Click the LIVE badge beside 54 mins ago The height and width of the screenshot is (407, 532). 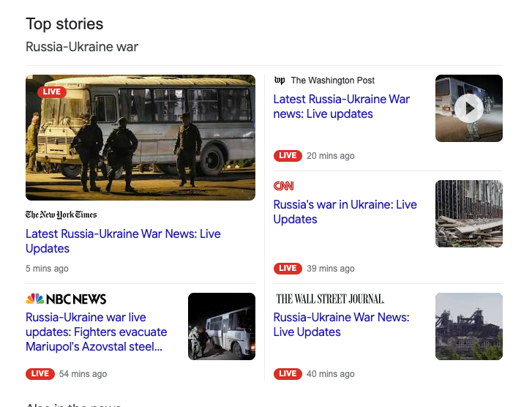(40, 373)
